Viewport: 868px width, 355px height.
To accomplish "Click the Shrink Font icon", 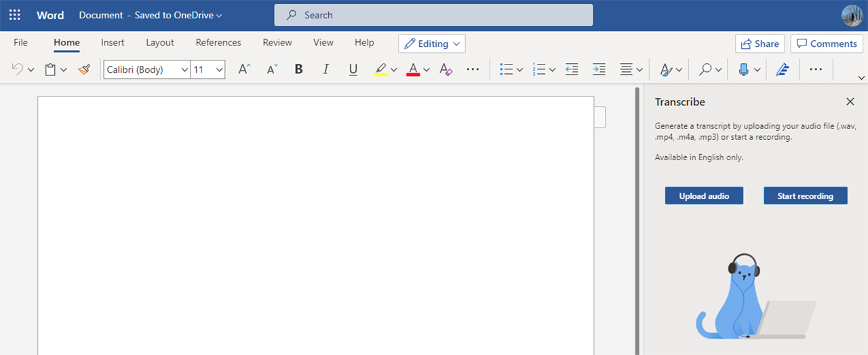I will (272, 69).
